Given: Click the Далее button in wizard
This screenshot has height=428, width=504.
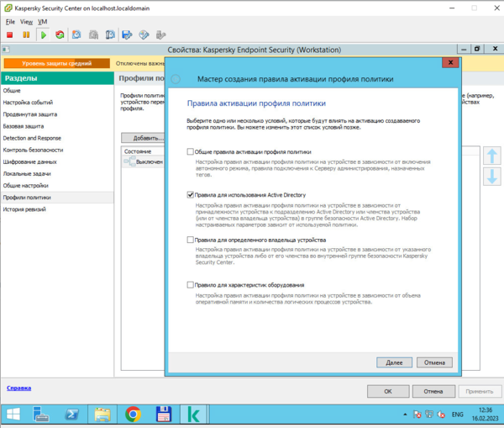Looking at the screenshot, I should [x=394, y=362].
